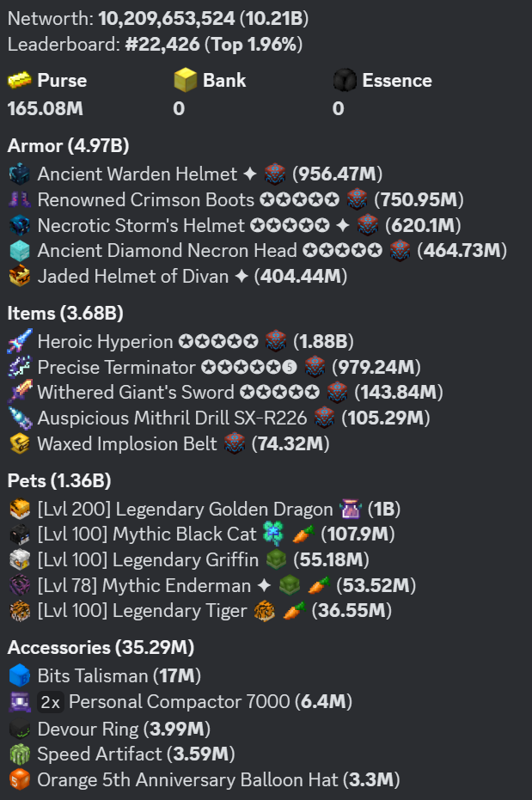The image size is (532, 800).
Task: Click the Jaded Helmet of Divan icon
Action: tap(19, 277)
